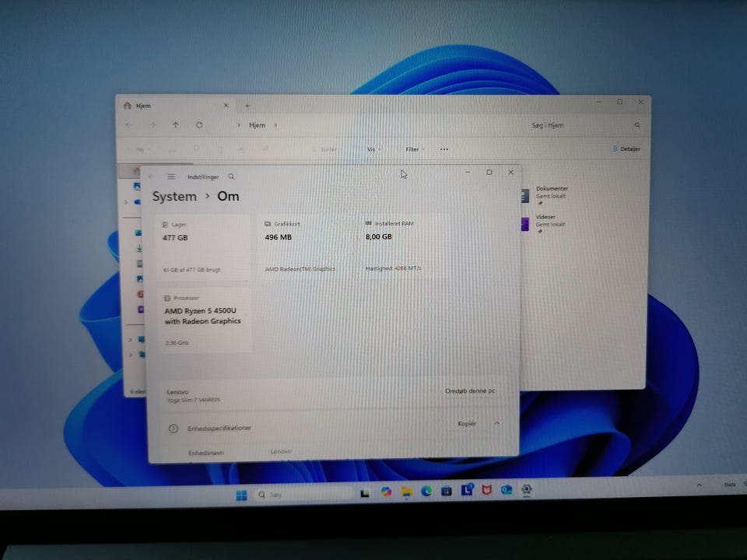Click Kopiér for device specifications
The width and height of the screenshot is (747, 560).
click(x=467, y=423)
